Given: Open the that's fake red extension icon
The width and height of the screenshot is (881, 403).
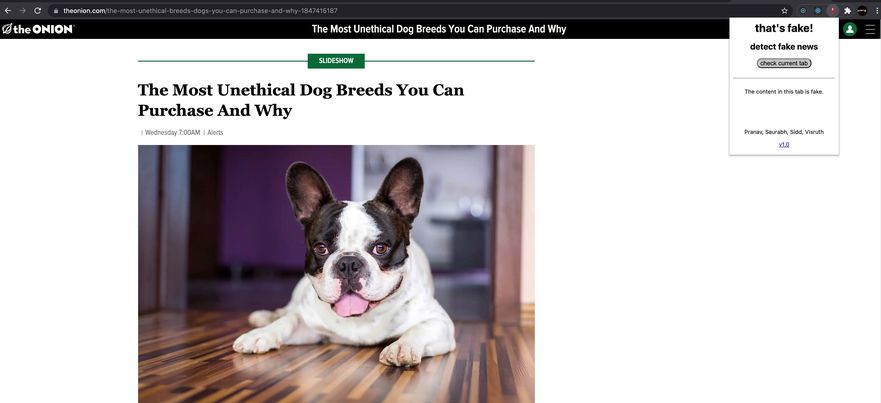Looking at the screenshot, I should click(x=833, y=11).
